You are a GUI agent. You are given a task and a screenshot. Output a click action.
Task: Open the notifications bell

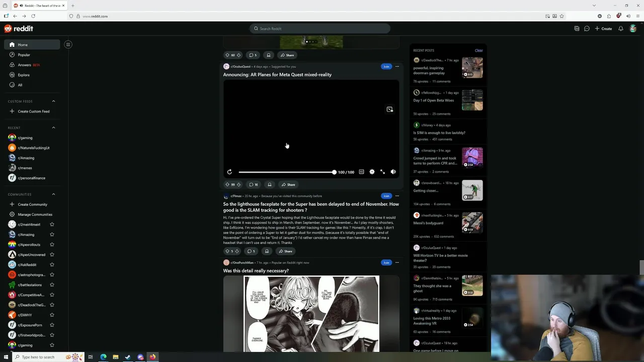pos(621,29)
